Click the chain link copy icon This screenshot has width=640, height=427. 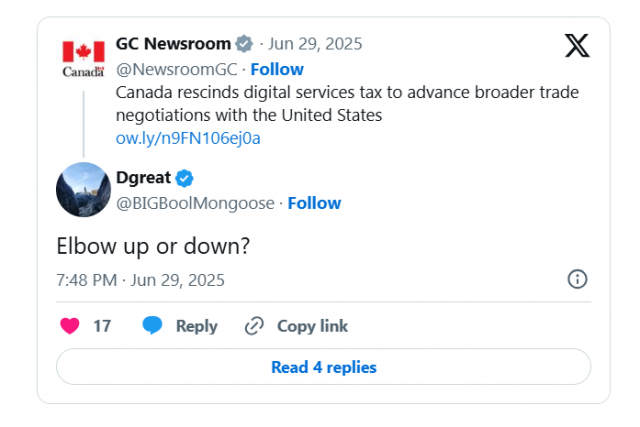(254, 326)
